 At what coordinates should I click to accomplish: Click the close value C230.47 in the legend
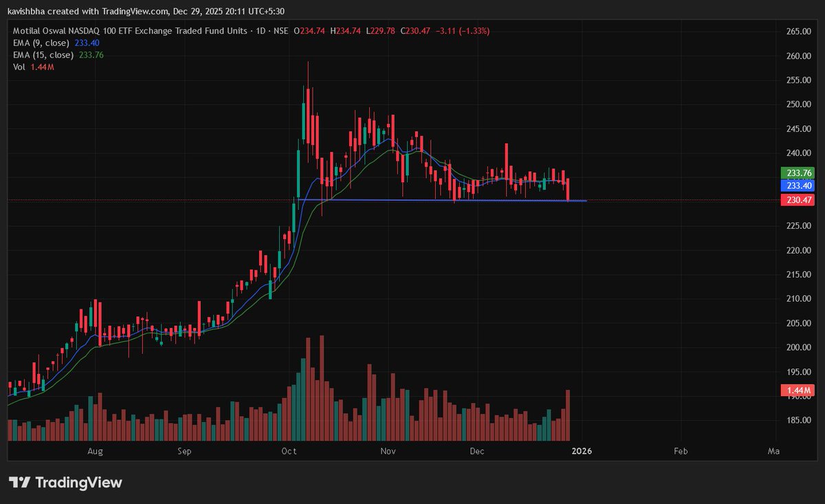point(415,32)
